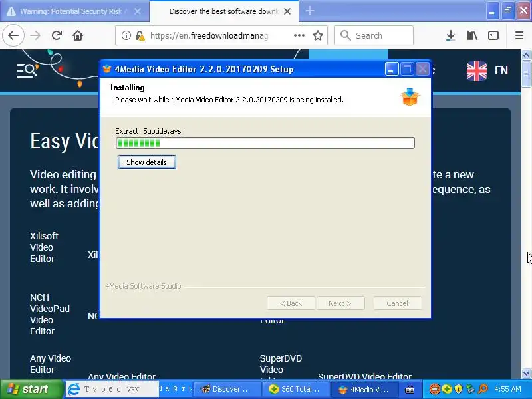Click the UK flag language icon
This screenshot has width=532, height=399.
(x=477, y=71)
